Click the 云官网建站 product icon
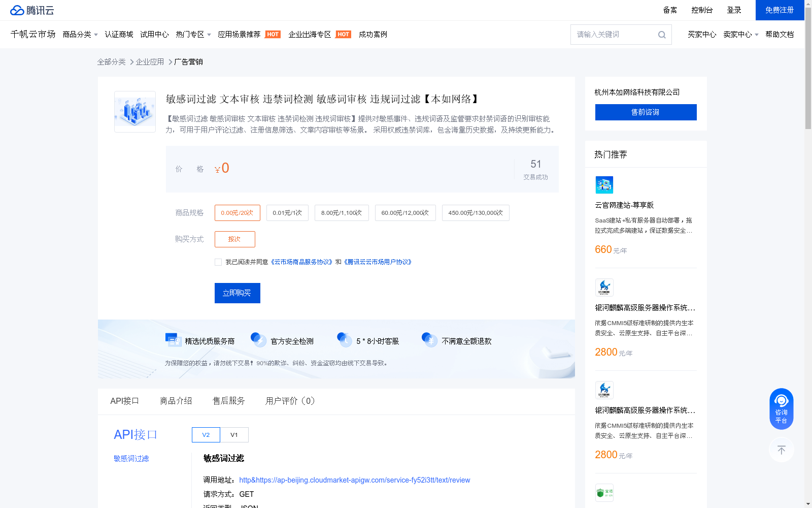812x508 pixels. coord(604,185)
